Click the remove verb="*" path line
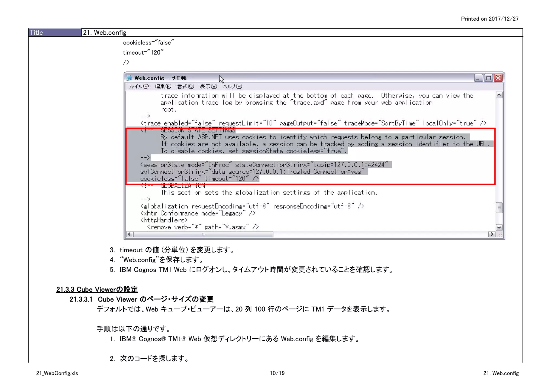The width and height of the screenshot is (555, 392). (203, 227)
